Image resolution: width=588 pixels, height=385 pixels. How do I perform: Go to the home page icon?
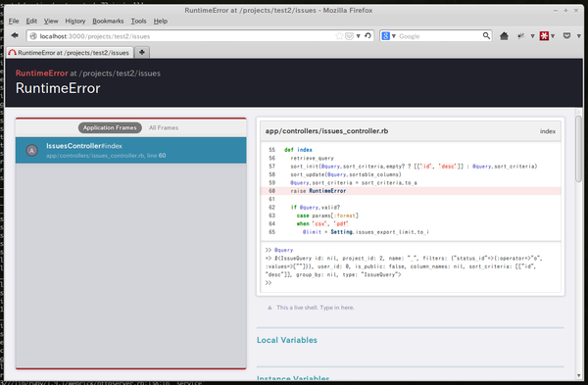click(504, 36)
